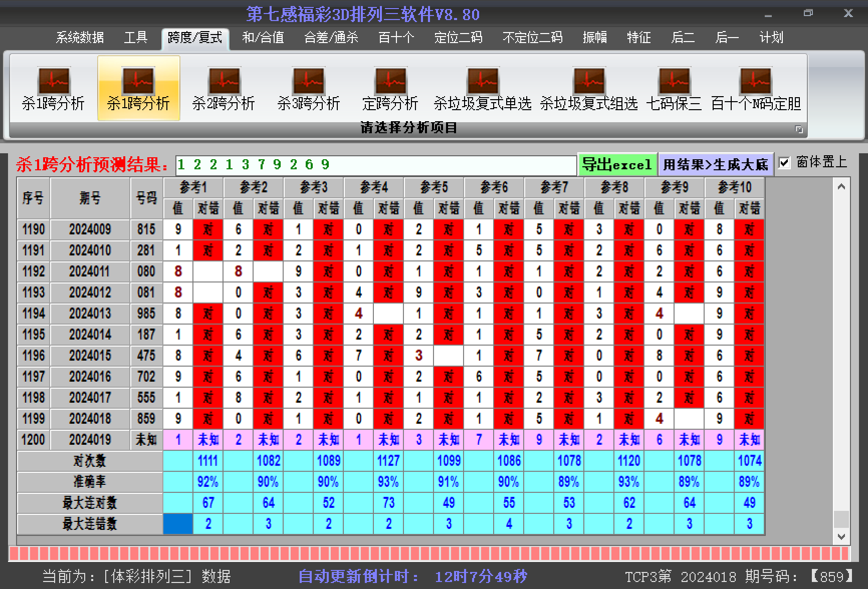Select the row for issue 2024019
The image size is (868, 589).
point(90,440)
